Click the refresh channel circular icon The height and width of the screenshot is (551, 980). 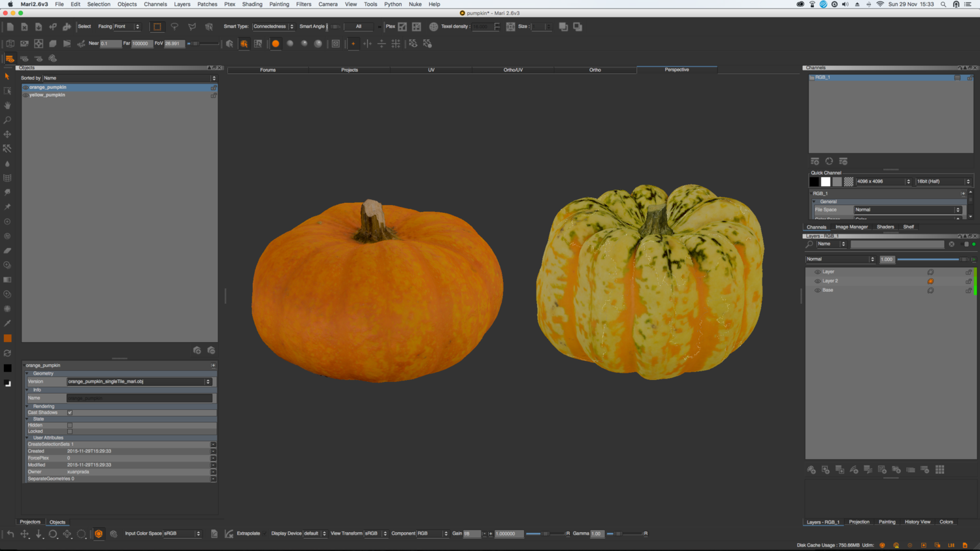(x=829, y=161)
